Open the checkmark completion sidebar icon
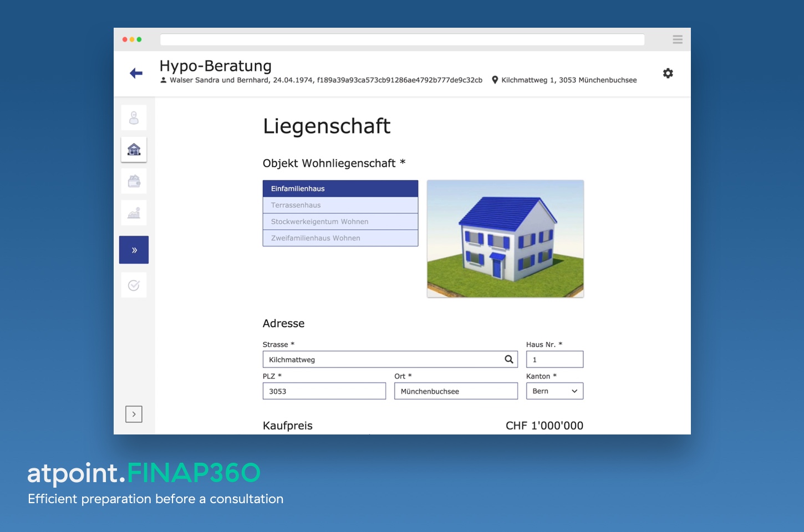Viewport: 804px width, 532px height. 134,285
